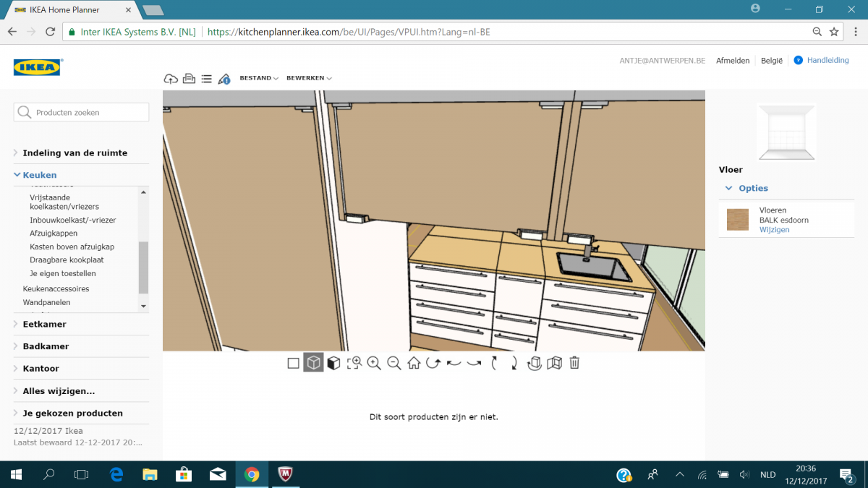Viewport: 868px width, 488px height.
Task: Open the BESTAND menu
Action: tap(259, 78)
